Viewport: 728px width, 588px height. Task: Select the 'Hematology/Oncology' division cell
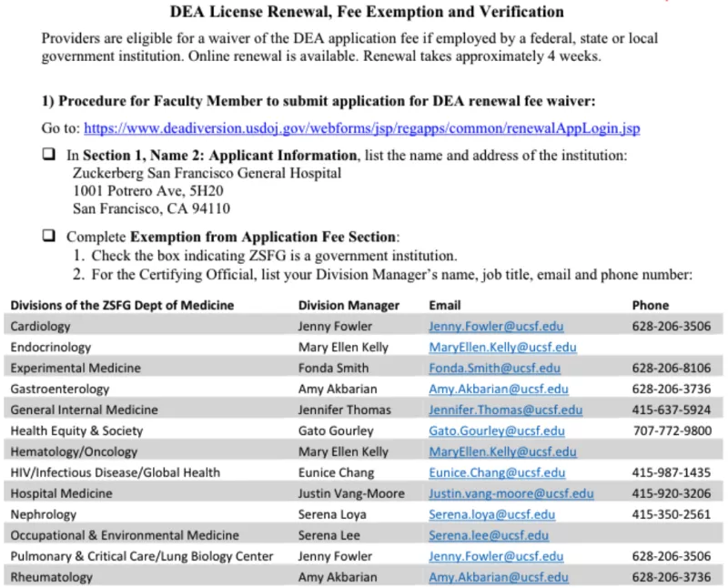tap(74, 451)
